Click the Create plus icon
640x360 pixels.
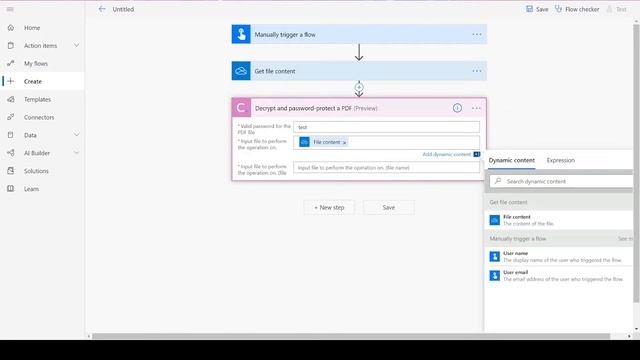pos(11,81)
